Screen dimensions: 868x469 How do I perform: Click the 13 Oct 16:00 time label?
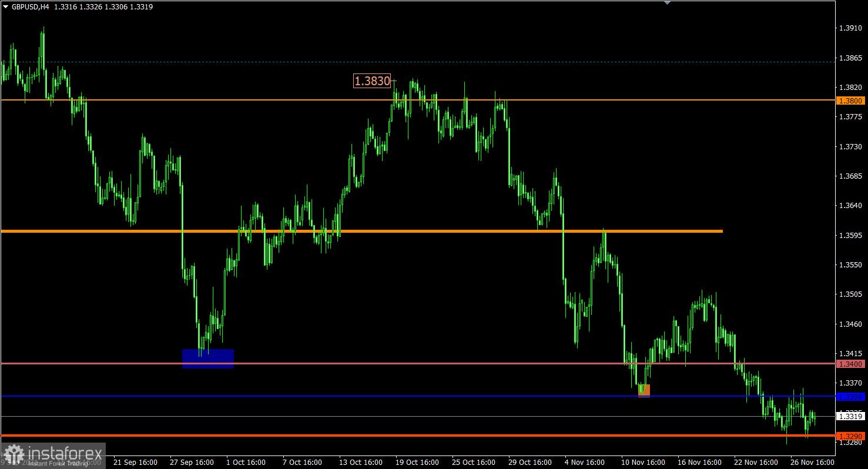(361, 463)
